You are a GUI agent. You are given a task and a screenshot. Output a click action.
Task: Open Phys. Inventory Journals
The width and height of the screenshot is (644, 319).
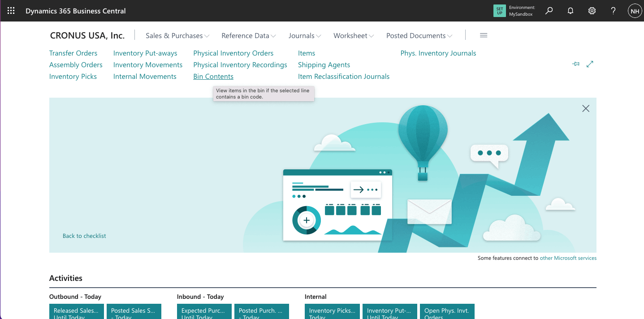coord(438,53)
